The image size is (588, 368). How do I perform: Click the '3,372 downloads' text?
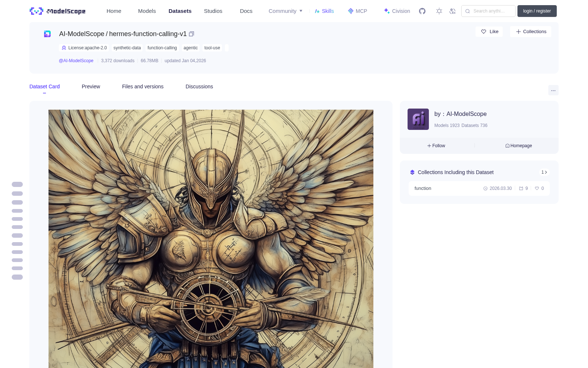118,61
